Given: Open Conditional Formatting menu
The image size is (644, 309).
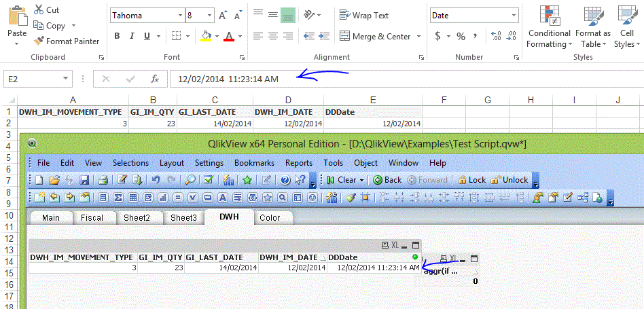Looking at the screenshot, I should (x=549, y=26).
